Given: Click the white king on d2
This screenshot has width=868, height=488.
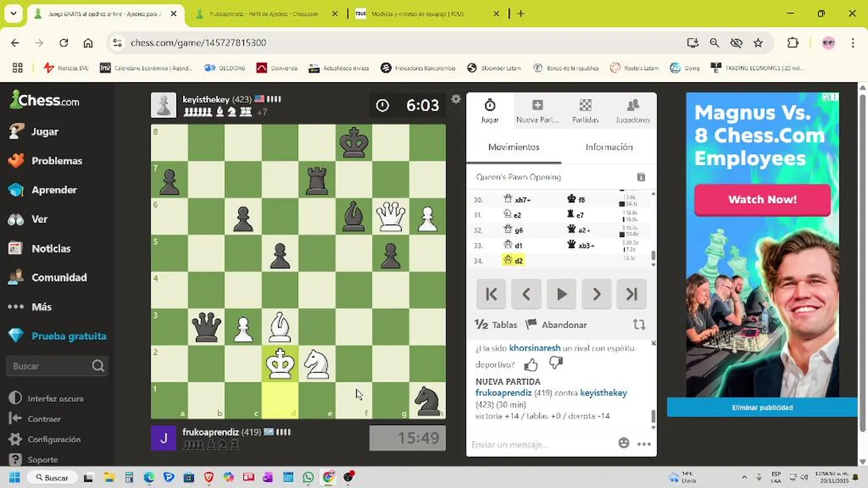Looking at the screenshot, I should coord(280,364).
